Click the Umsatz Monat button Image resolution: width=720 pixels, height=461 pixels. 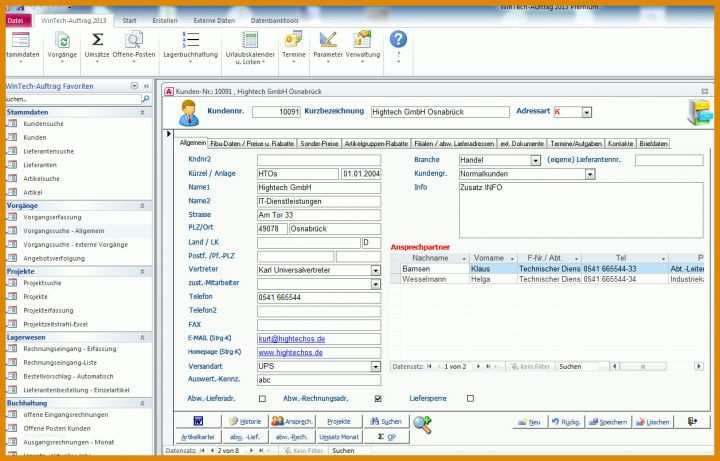click(339, 437)
